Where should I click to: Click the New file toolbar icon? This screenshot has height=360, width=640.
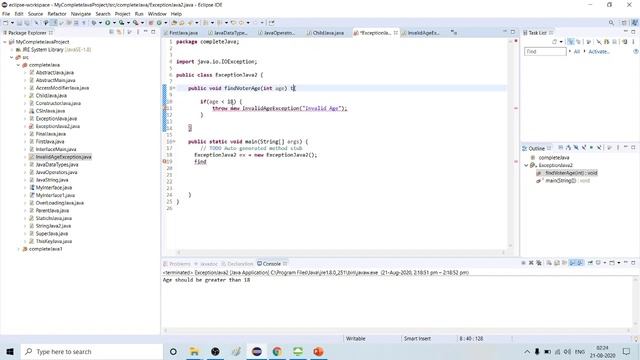[5, 23]
